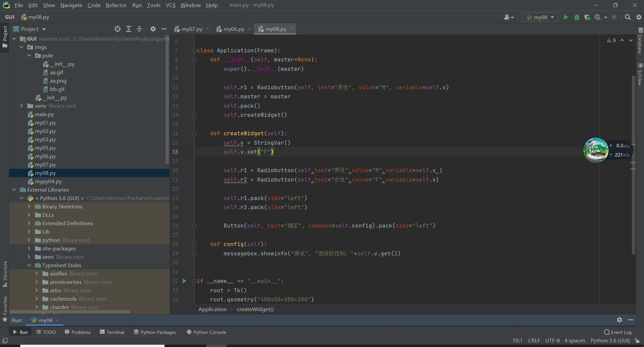The height and width of the screenshot is (347, 644).
Task: Open the Python Console tool window
Action: (206, 332)
